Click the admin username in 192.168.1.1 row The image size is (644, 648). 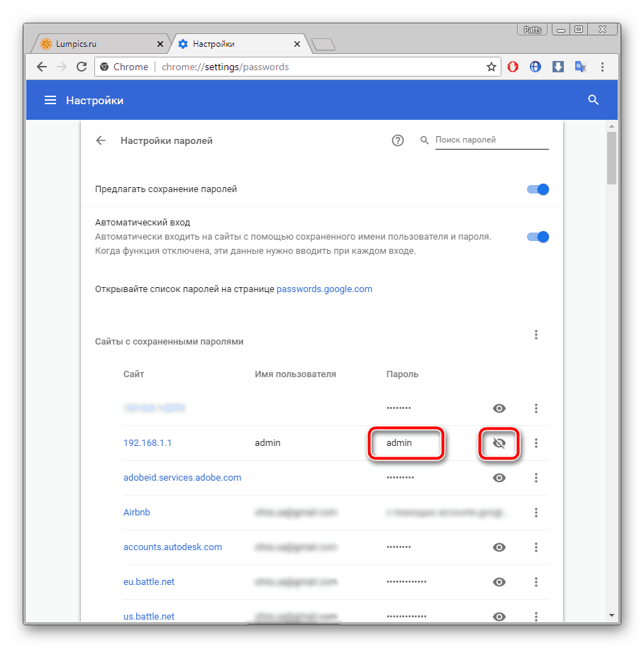tap(267, 443)
